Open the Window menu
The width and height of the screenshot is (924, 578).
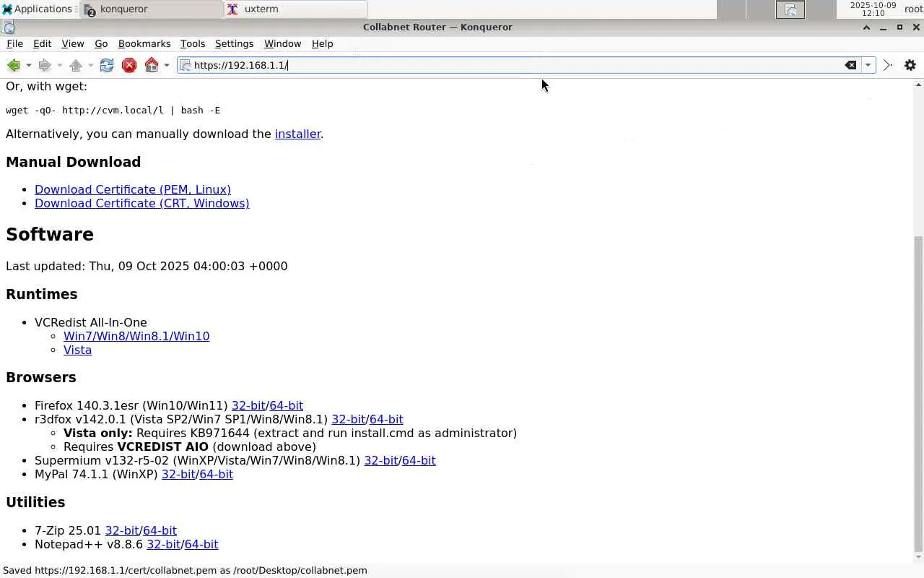pos(282,44)
